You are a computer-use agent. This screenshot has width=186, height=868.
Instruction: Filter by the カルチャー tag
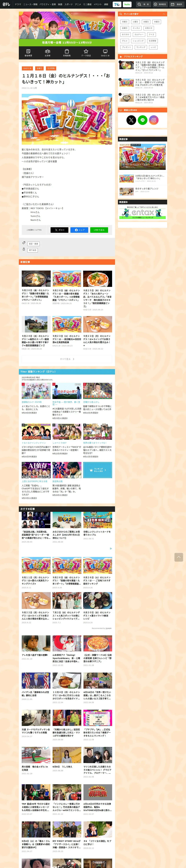(139, 34)
